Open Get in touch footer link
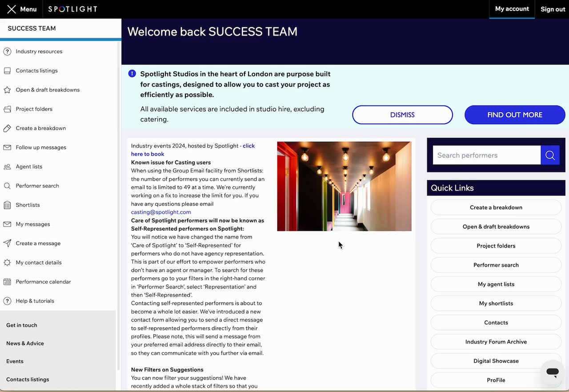The height and width of the screenshot is (392, 569). 22,325
